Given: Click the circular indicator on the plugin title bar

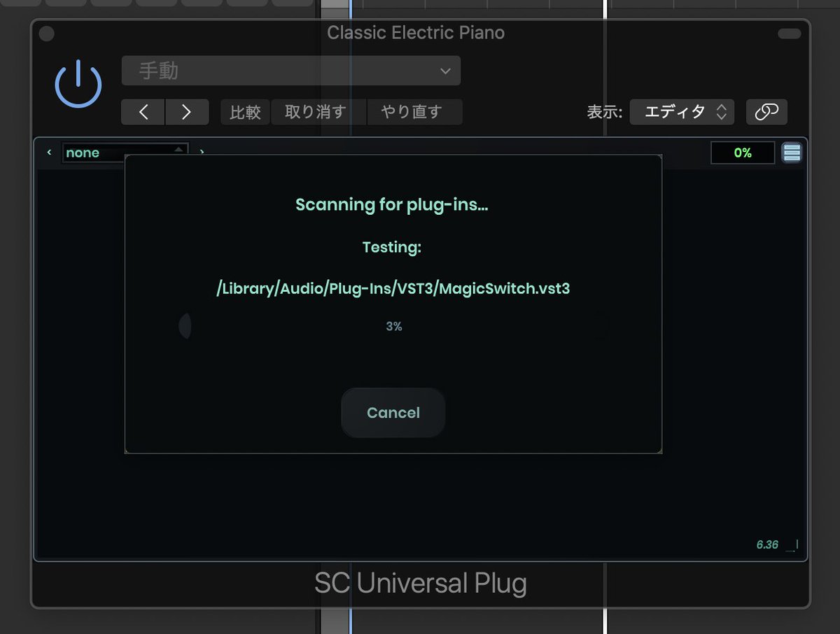Looking at the screenshot, I should [x=46, y=33].
